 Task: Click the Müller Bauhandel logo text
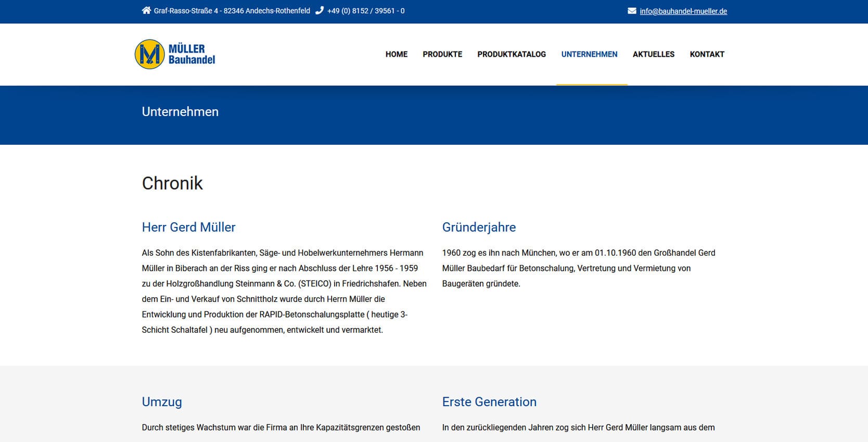coord(192,54)
